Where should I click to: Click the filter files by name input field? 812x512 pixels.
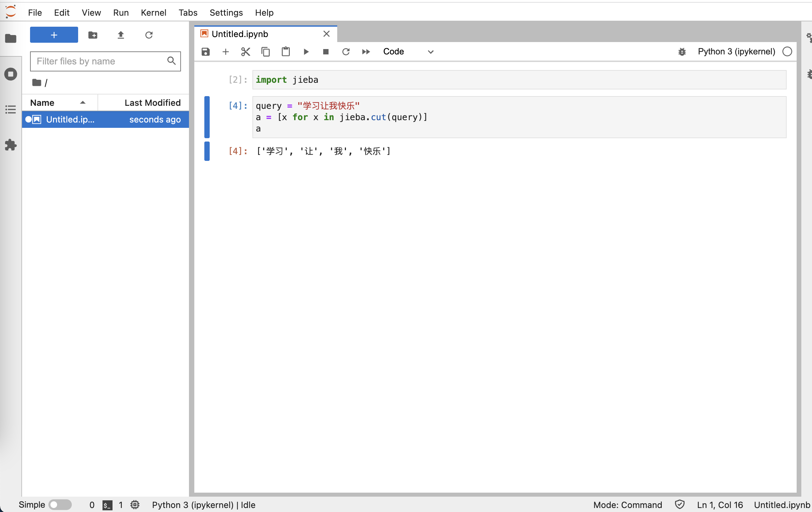106,61
